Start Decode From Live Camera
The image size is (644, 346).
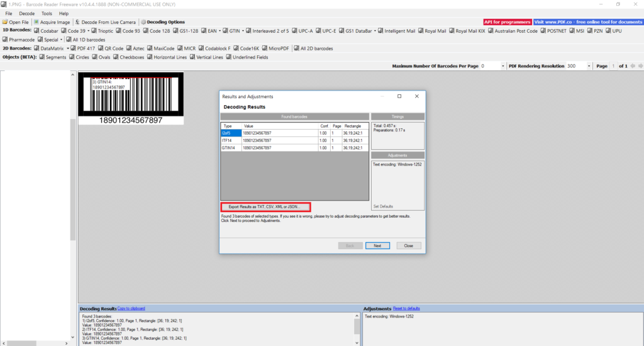(x=105, y=22)
